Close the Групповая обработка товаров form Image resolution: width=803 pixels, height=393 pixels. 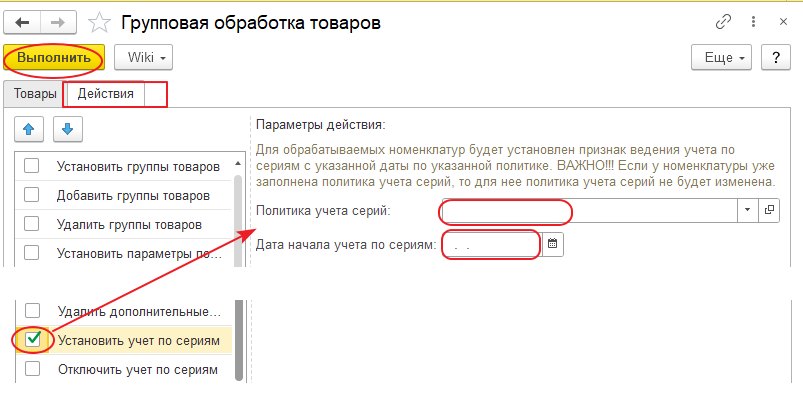coord(783,22)
